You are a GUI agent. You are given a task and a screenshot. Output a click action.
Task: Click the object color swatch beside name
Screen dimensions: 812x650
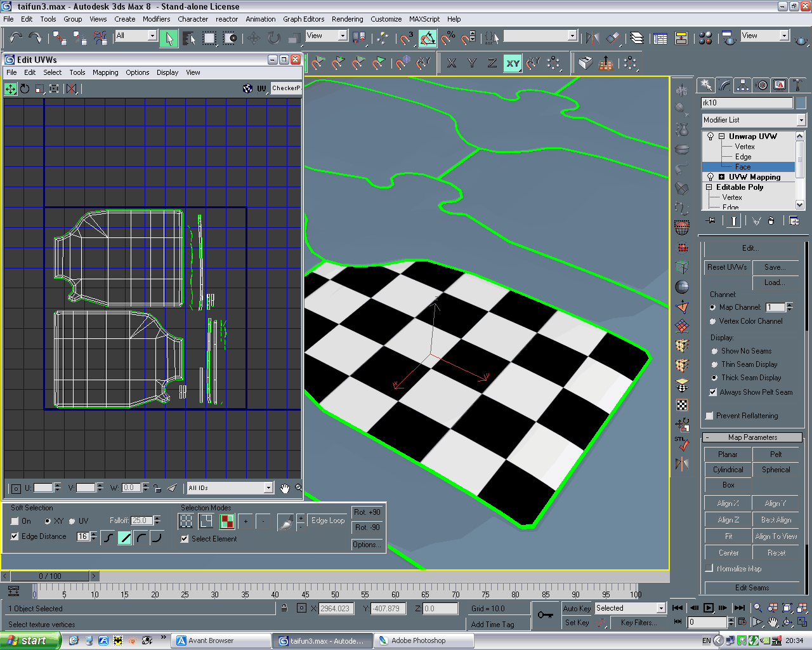click(801, 103)
